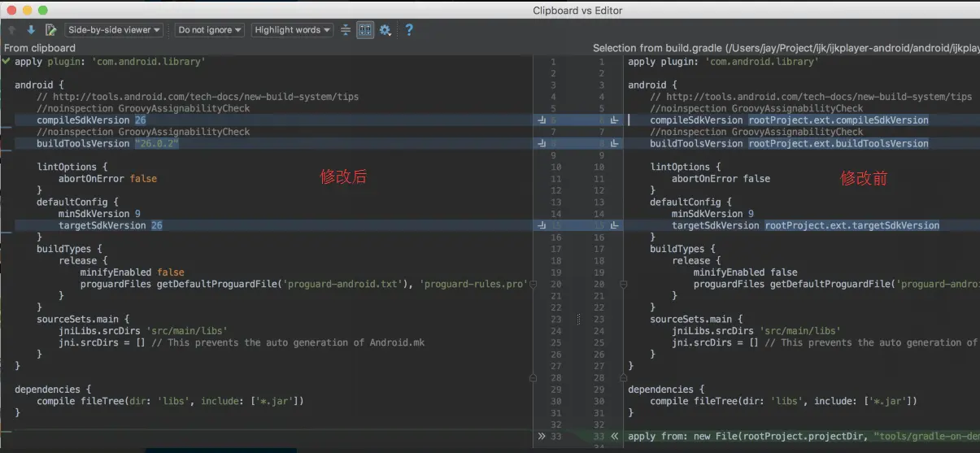Click 'compile fileTree' line in left pane
Image resolution: width=980 pixels, height=453 pixels.
tap(170, 401)
